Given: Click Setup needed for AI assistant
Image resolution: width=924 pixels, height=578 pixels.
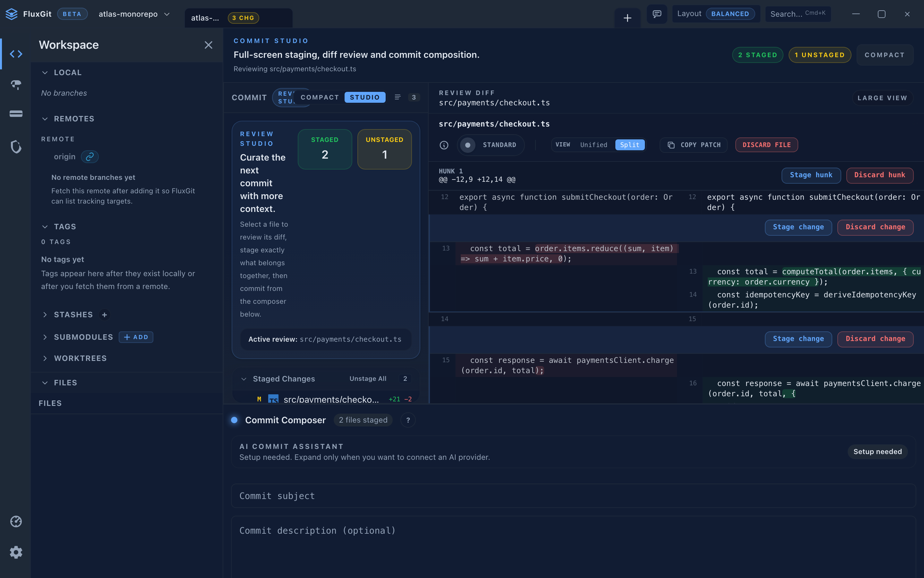Looking at the screenshot, I should [877, 452].
